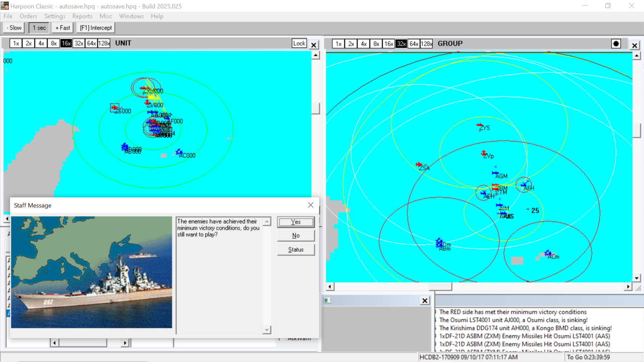
Task: Click the Z5000 boxed red unit
Action: [115, 108]
